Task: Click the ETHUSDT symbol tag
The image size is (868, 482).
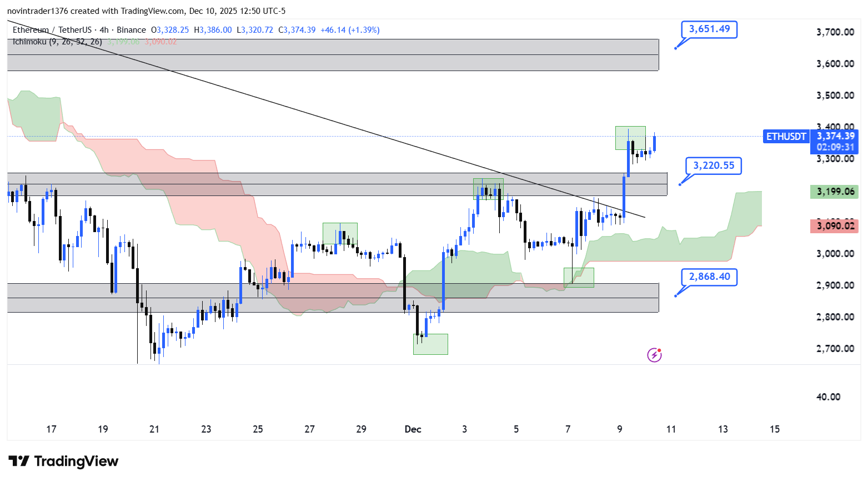Action: [786, 137]
